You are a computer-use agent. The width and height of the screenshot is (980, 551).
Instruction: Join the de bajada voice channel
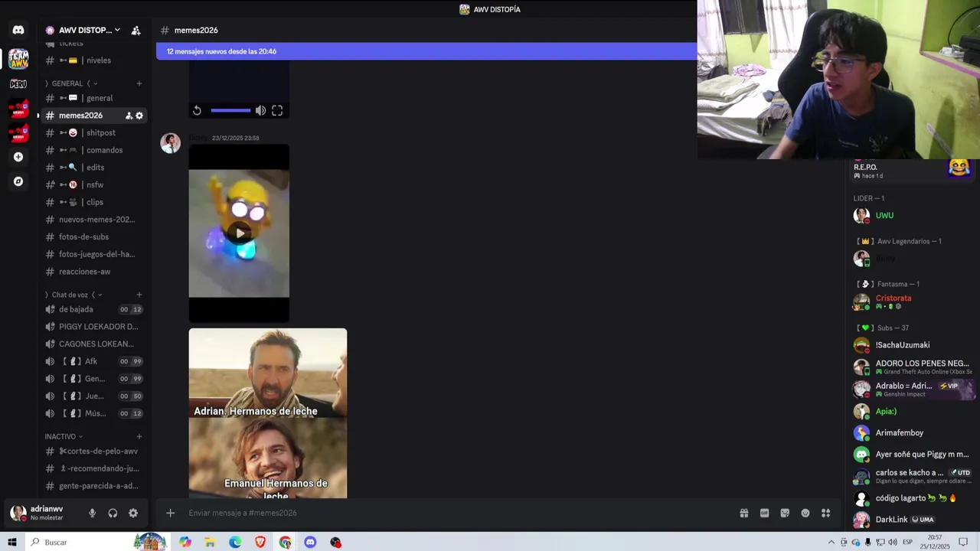click(x=93, y=309)
